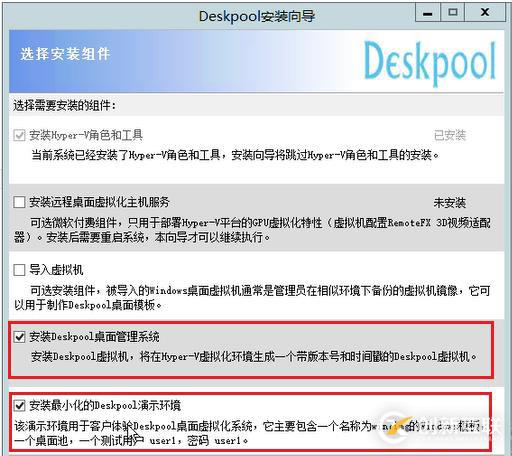The height and width of the screenshot is (456, 512).
Task: Click the 安装远程桌面虚拟化主机服务 label text
Action: click(x=99, y=202)
